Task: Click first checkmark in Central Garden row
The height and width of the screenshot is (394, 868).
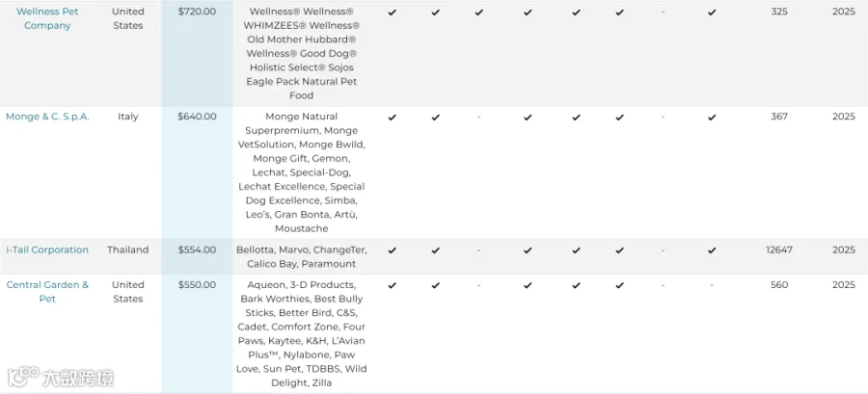Action: coord(393,286)
